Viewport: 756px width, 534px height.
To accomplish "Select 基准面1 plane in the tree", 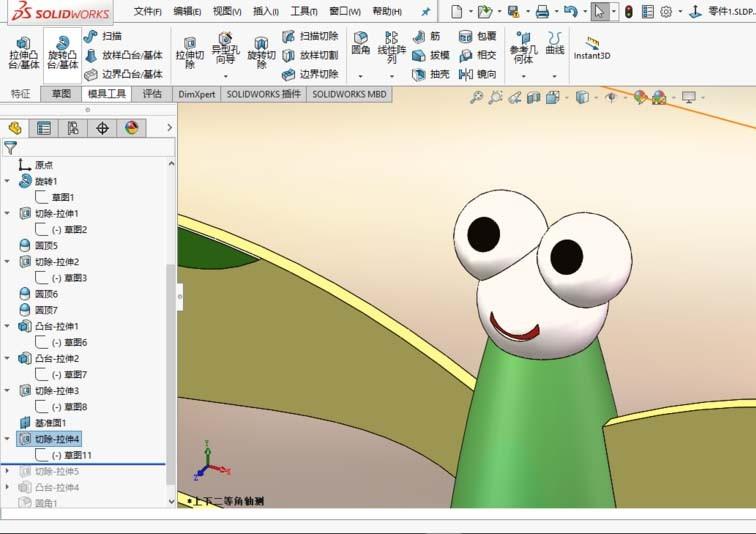I will [42, 423].
